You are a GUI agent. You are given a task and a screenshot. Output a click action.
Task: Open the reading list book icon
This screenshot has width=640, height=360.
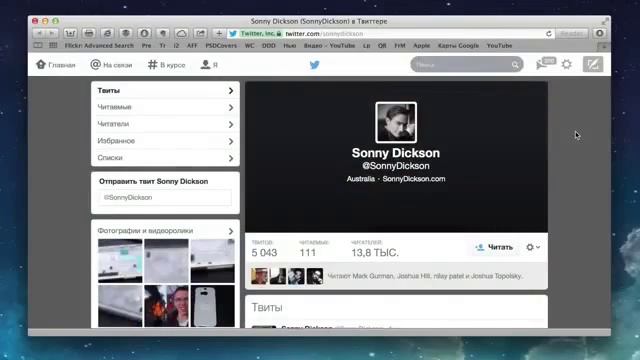pyautogui.click(x=38, y=46)
